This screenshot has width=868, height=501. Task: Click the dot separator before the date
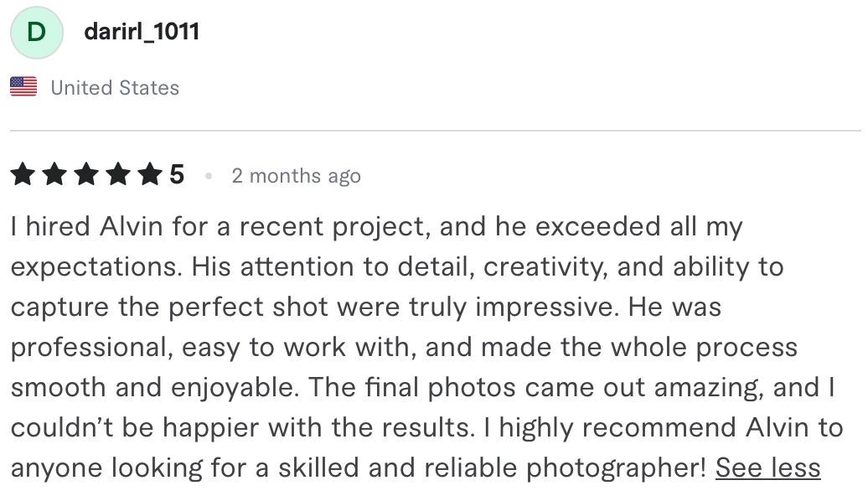(209, 176)
